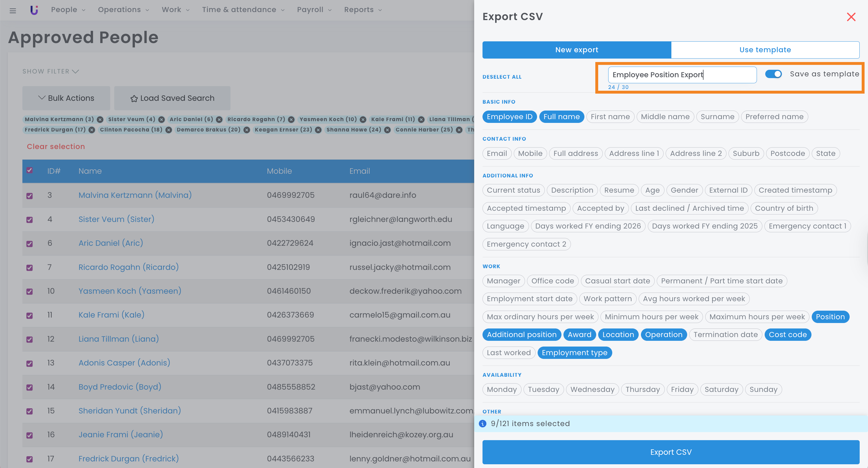Image resolution: width=868 pixels, height=468 pixels.
Task: Click star icon on Load Saved Search
Action: tap(134, 98)
